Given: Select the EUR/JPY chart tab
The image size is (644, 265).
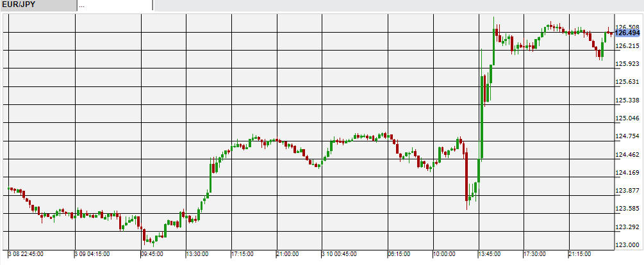Looking at the screenshot, I should [x=37, y=5].
